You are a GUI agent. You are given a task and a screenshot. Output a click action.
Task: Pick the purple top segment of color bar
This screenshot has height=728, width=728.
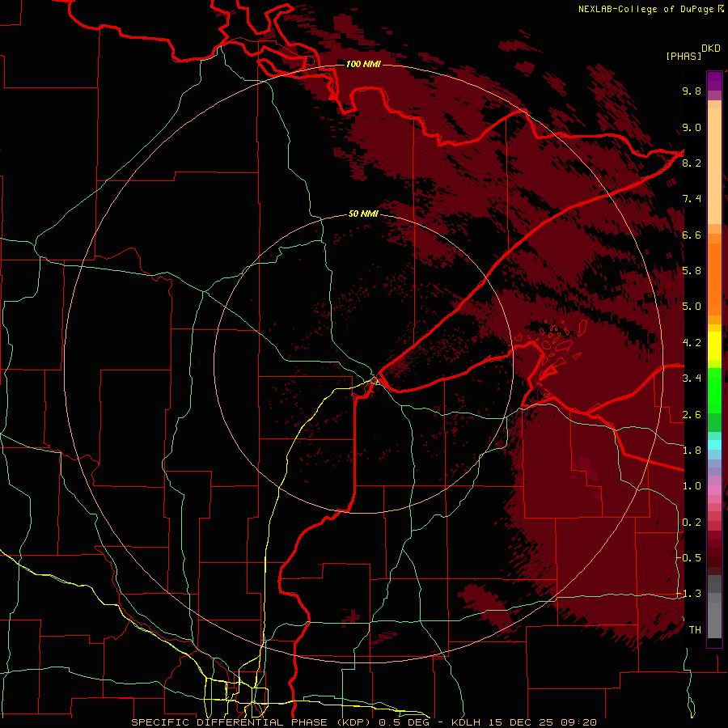(x=714, y=81)
